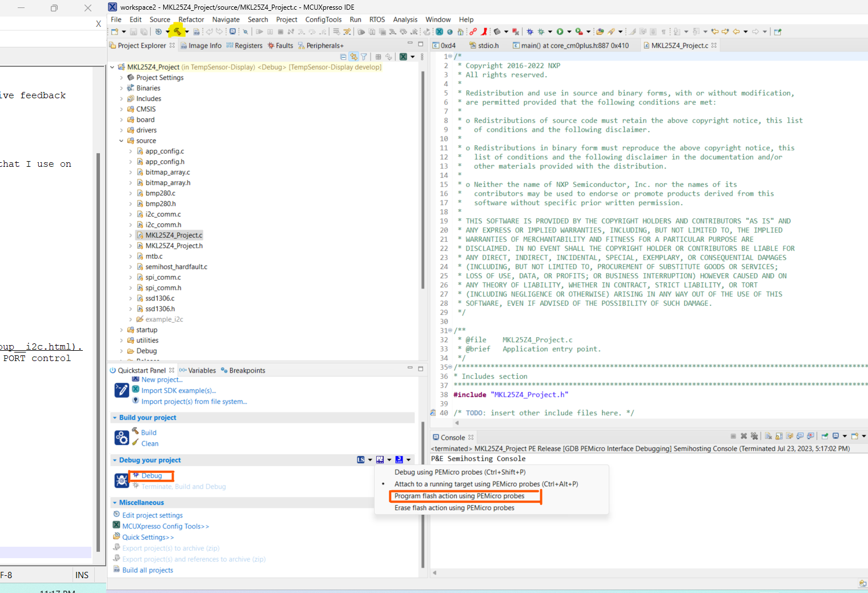This screenshot has width=868, height=593.
Task: Maximize the Quickstart Panel view
Action: [x=420, y=368]
